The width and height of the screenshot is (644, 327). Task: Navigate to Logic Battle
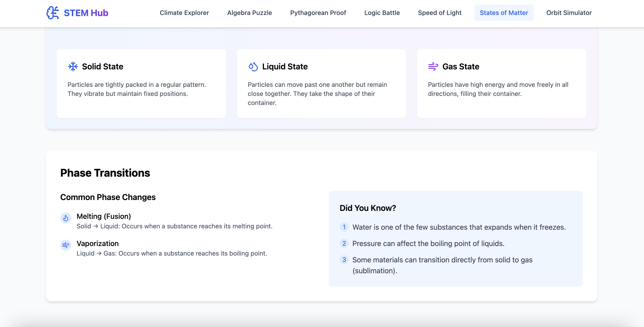coord(382,13)
